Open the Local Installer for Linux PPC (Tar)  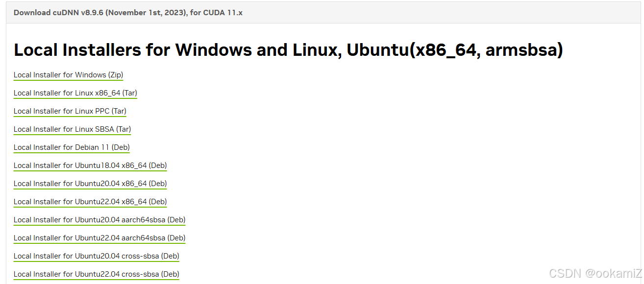(x=70, y=111)
